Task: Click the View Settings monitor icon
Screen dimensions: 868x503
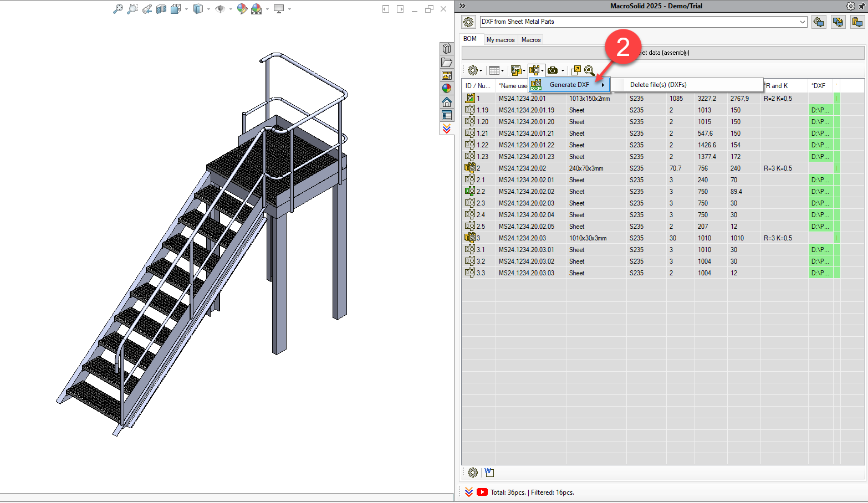Action: pyautogui.click(x=279, y=9)
